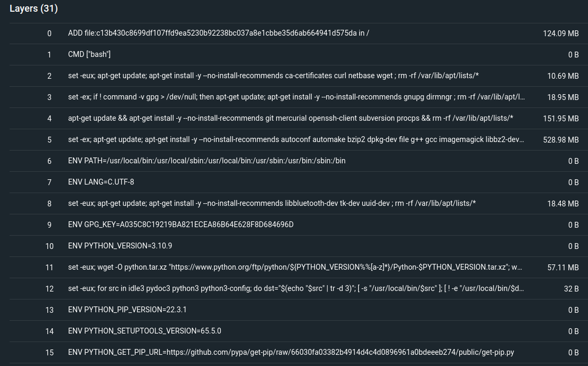Select the ENV PATH layer
The height and width of the screenshot is (366, 588).
coord(206,161)
